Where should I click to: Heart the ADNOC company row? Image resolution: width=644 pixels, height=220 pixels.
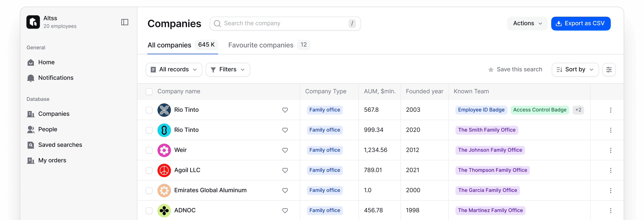(285, 210)
